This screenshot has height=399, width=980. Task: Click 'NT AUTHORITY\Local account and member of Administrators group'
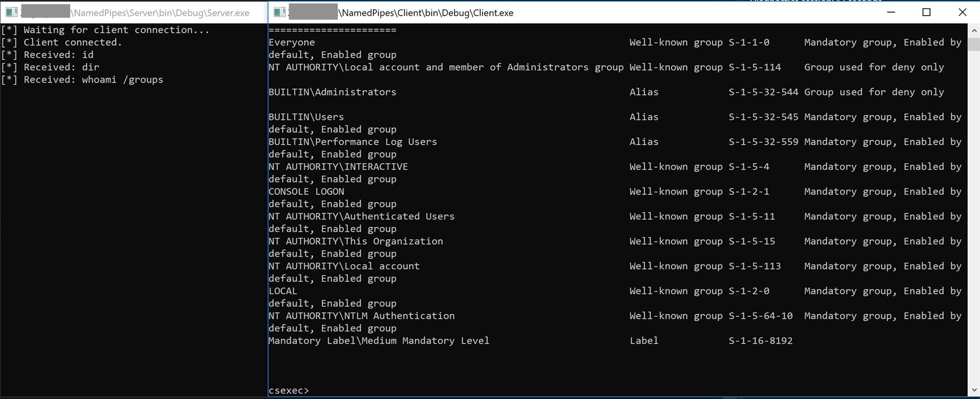(446, 67)
